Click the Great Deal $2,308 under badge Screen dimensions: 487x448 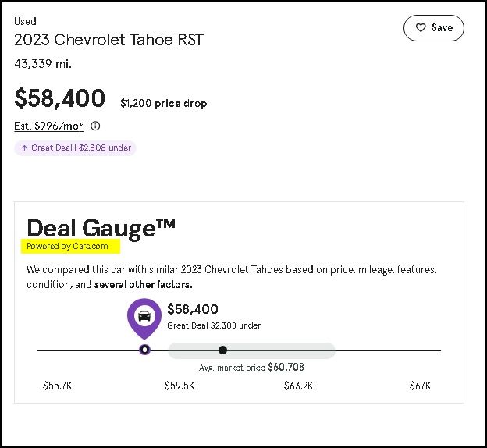(x=75, y=148)
